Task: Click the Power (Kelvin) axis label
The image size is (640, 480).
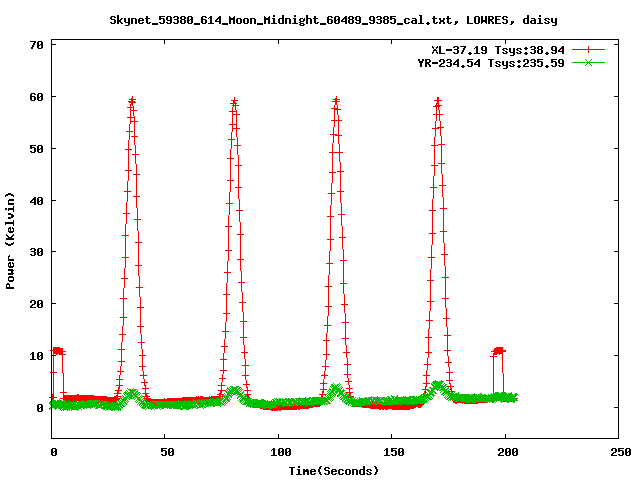Action: 10,241
